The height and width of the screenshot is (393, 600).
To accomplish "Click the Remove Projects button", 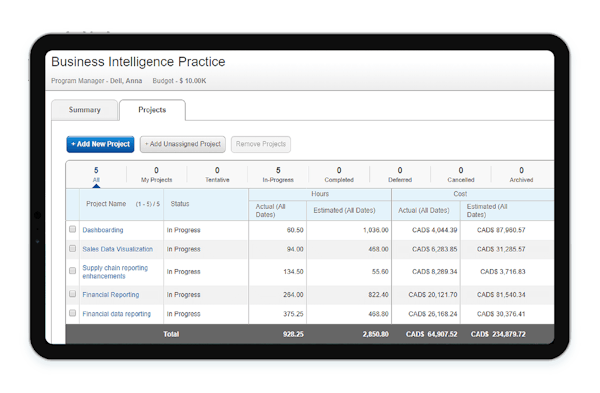I will (x=261, y=144).
